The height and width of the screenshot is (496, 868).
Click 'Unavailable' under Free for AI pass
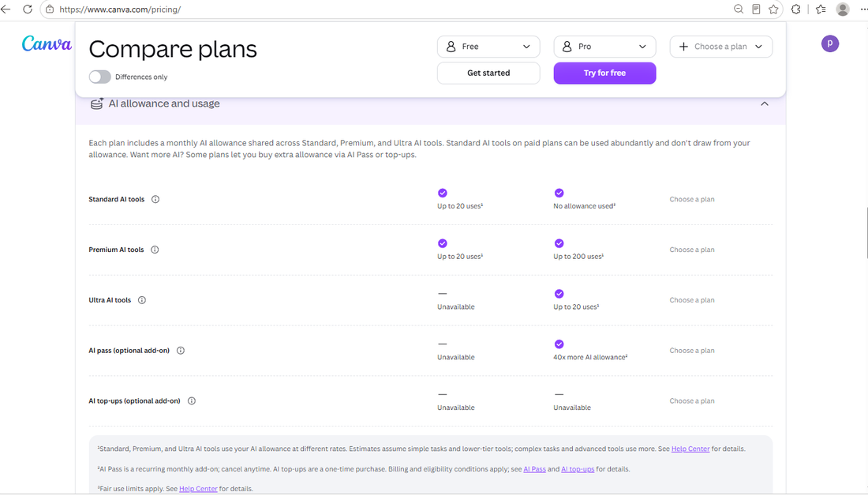(x=456, y=358)
